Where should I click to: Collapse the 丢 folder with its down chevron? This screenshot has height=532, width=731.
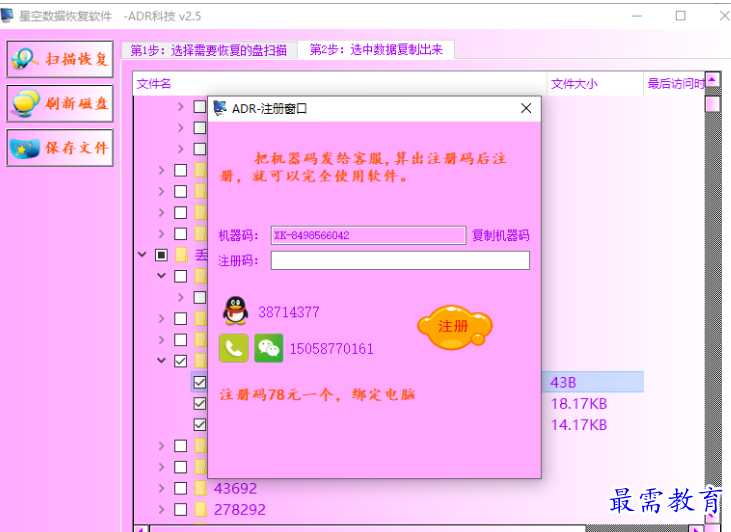coord(142,255)
